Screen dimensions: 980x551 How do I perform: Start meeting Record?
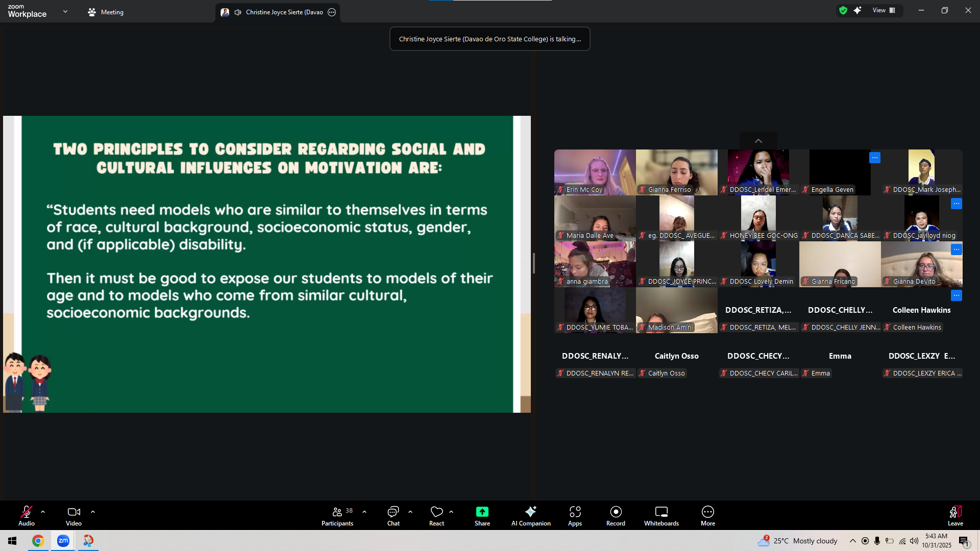pos(616,515)
